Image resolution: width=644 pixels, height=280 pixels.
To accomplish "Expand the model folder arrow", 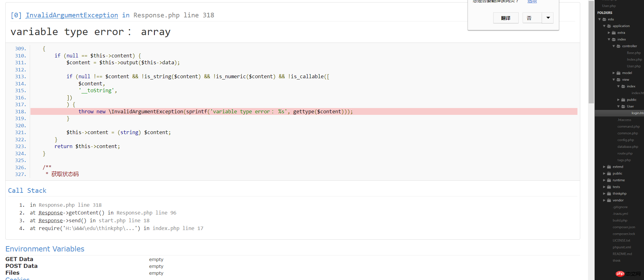I will (614, 73).
